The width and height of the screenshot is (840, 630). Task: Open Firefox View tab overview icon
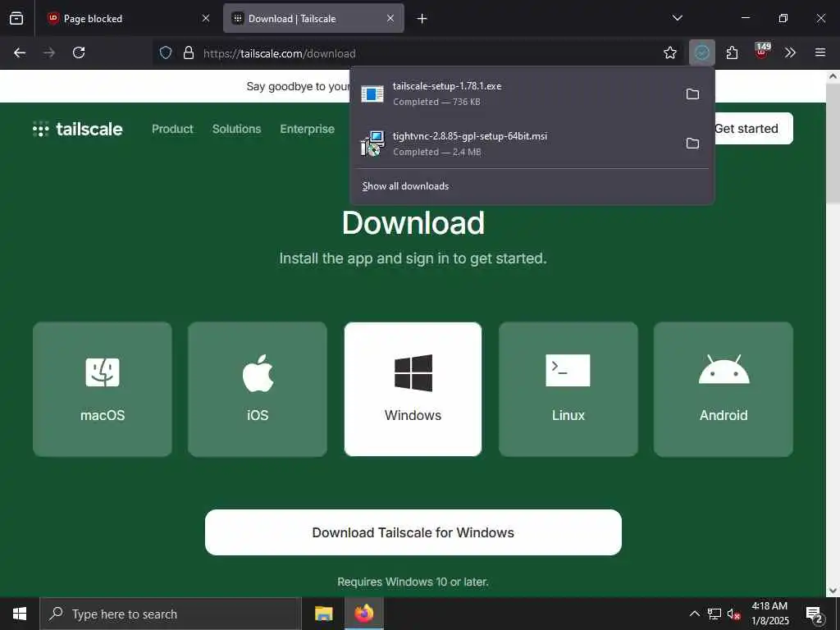pos(16,18)
